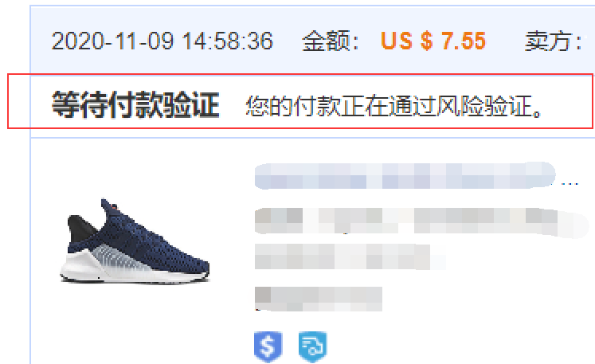The width and height of the screenshot is (595, 364).
Task: Click the order date 2020-11-09
Action: pos(112,41)
